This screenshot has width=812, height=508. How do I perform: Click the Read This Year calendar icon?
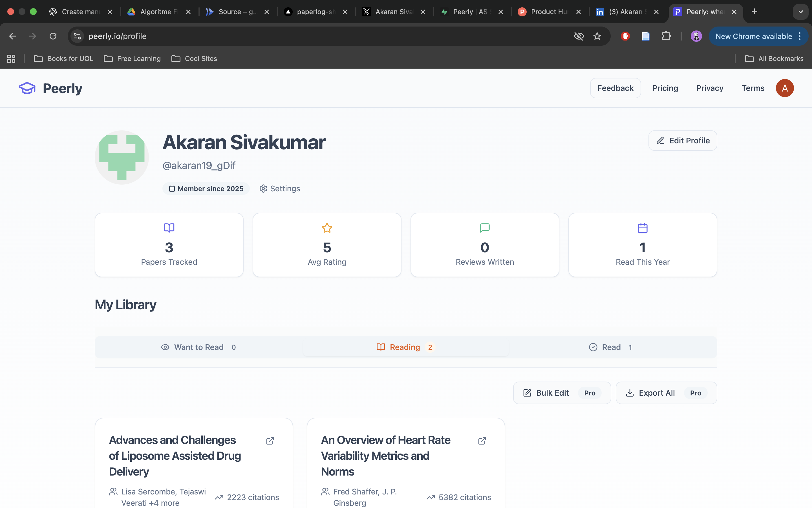(x=643, y=228)
